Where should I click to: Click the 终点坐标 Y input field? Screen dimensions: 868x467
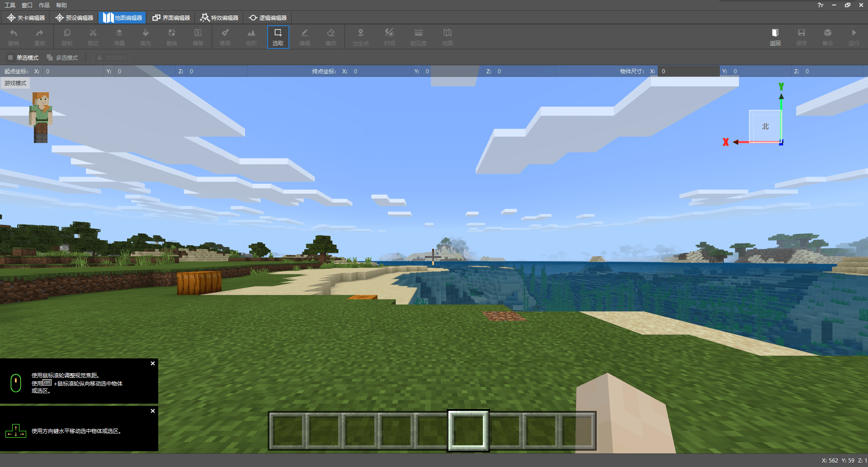click(x=453, y=71)
